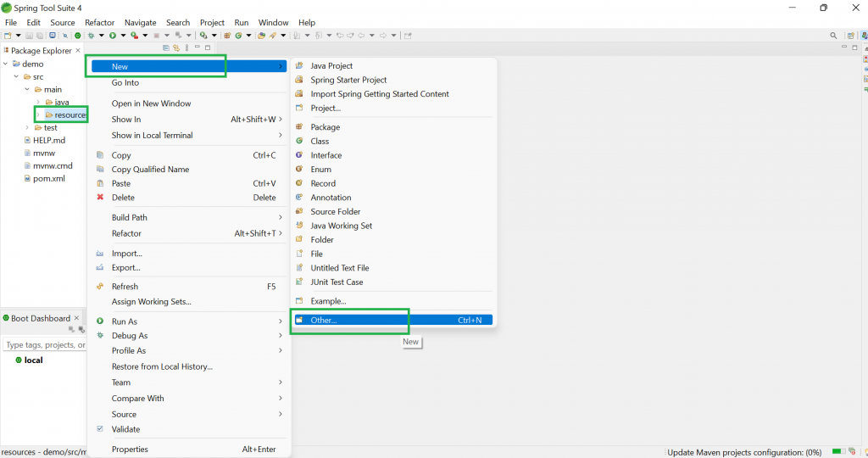Viewport: 868px width, 458px height.
Task: Open the Refactor menu in the menu bar
Action: [100, 23]
